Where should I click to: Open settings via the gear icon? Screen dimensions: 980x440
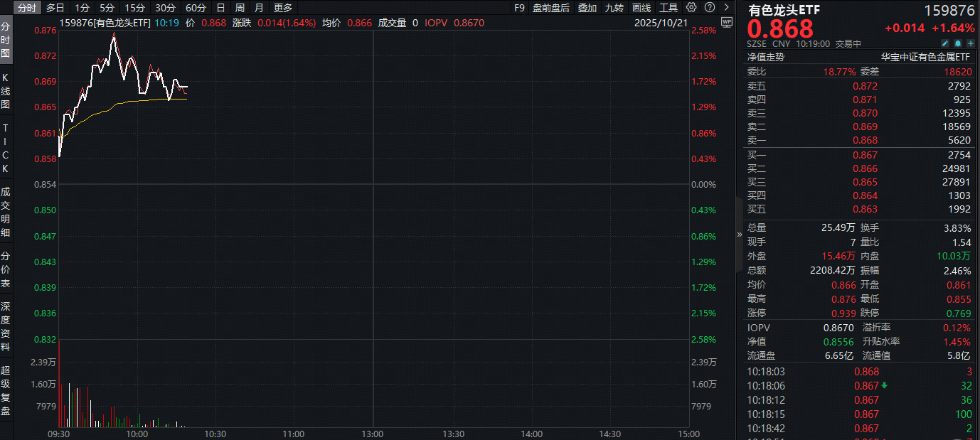tap(691, 7)
